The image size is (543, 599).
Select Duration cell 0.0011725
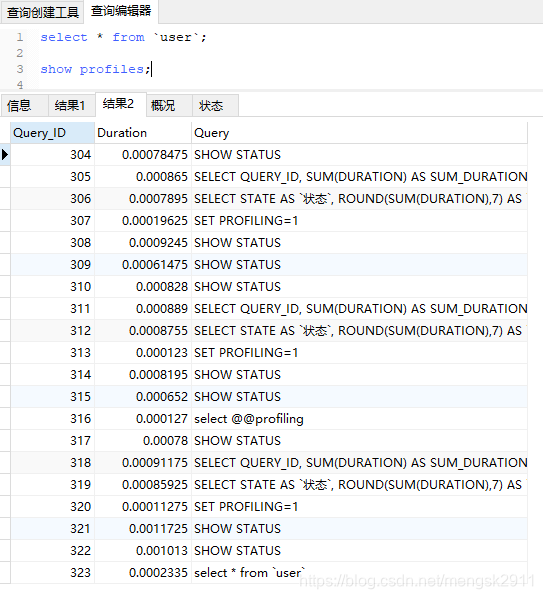pos(143,529)
